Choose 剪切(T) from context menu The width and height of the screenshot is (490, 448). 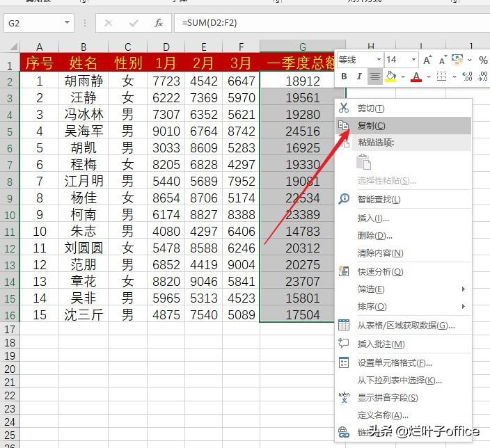(x=403, y=109)
